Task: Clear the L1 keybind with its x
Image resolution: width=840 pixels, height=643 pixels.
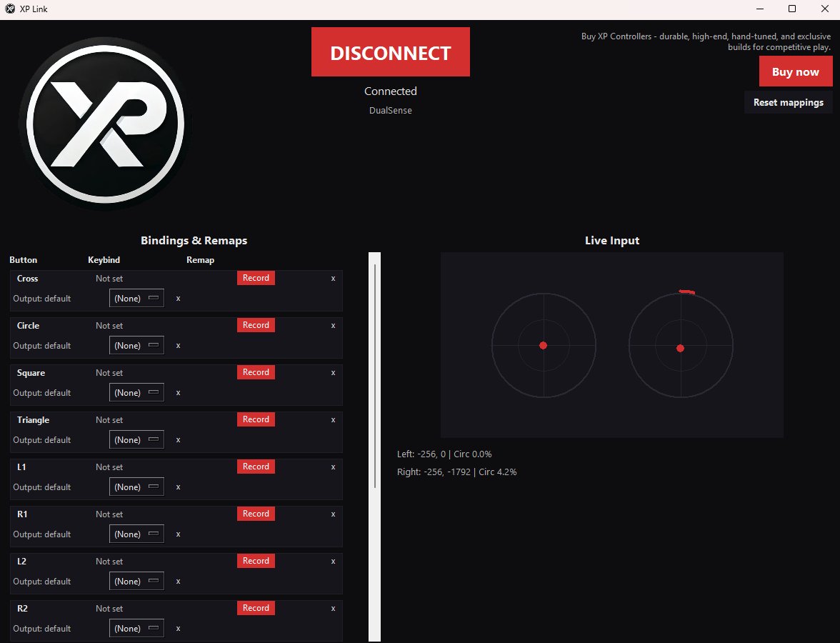Action: click(333, 467)
